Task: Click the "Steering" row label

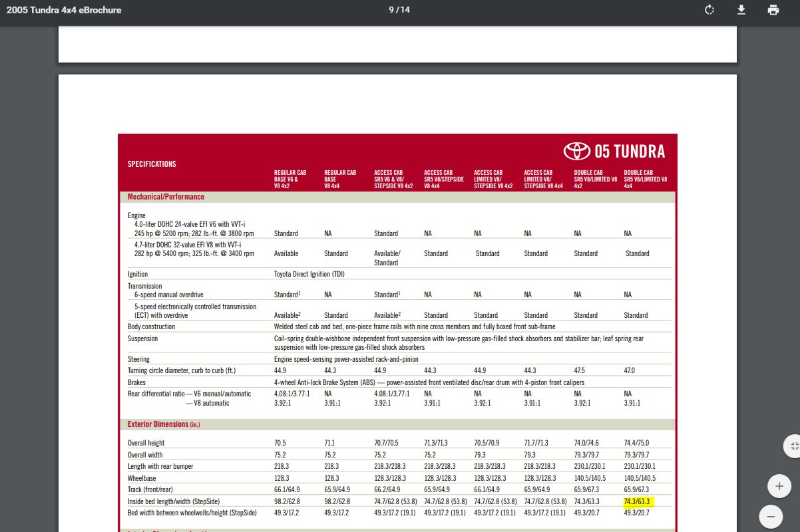Action: (138, 359)
